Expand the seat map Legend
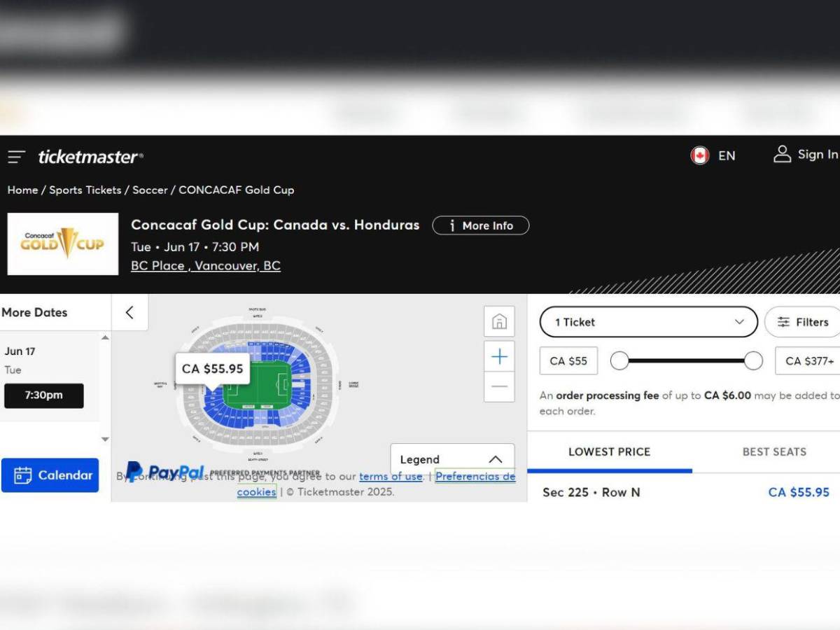The image size is (840, 630). click(x=452, y=459)
